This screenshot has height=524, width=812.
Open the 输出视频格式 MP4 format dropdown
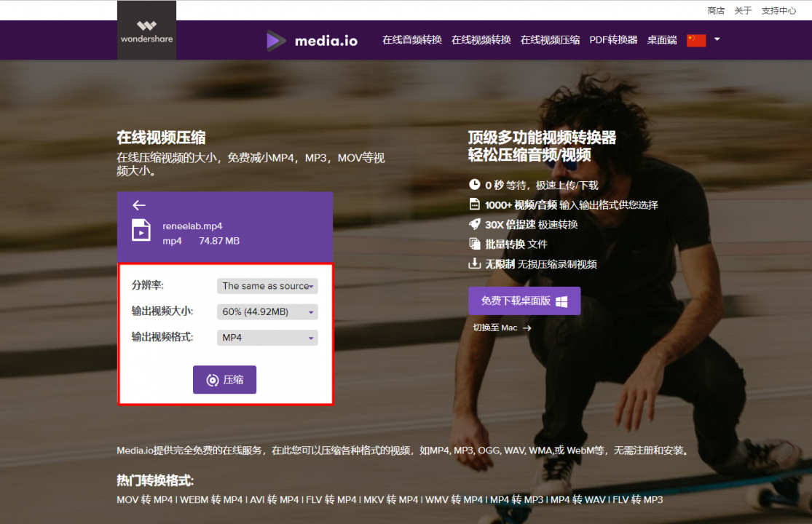click(267, 338)
